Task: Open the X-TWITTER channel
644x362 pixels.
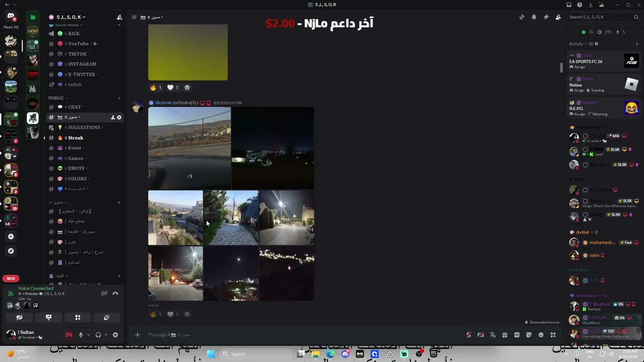Action: click(85, 74)
